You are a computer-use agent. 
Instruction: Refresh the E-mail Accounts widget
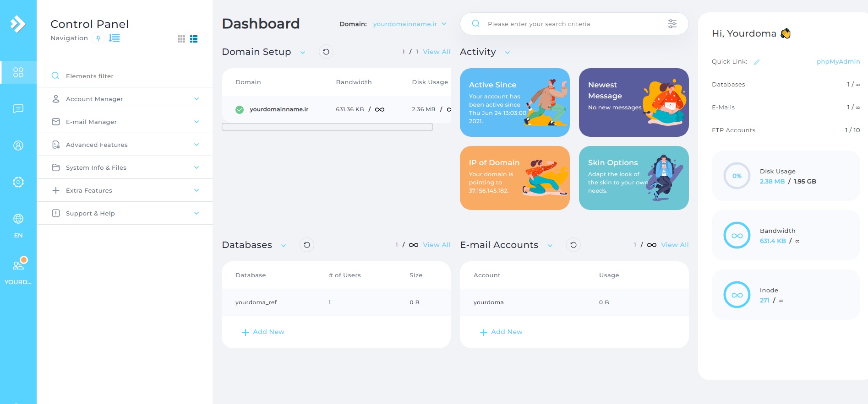573,245
